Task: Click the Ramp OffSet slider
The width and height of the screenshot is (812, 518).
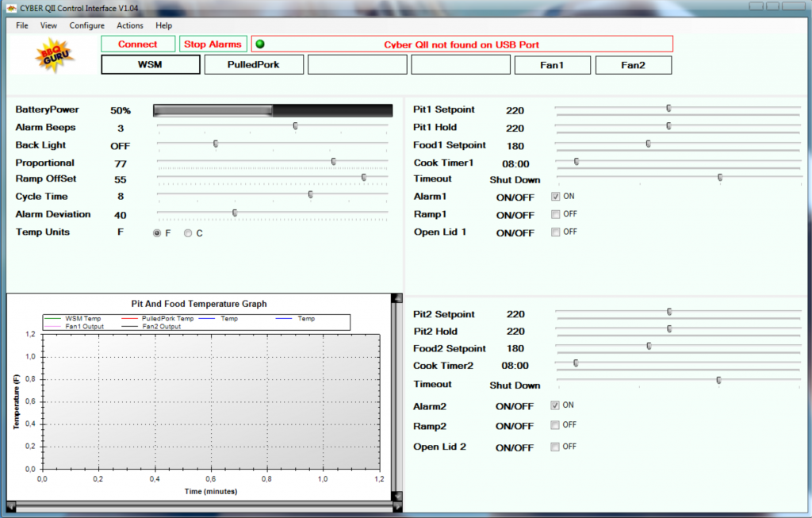Action: coord(273,178)
